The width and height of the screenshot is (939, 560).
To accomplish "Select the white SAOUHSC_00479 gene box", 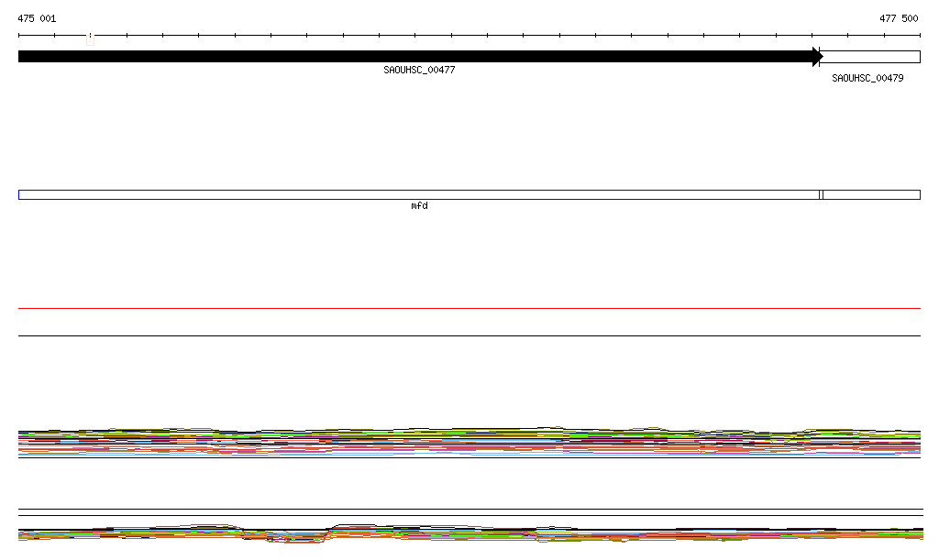I will click(x=871, y=57).
